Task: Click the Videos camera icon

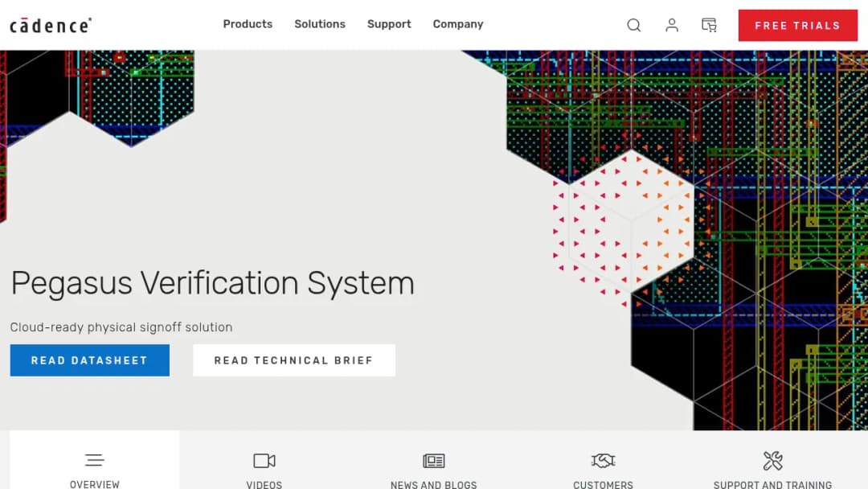Action: (x=264, y=460)
